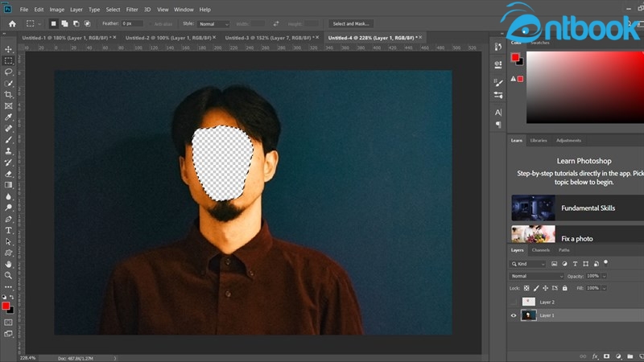Select the Gradient tool

point(8,185)
